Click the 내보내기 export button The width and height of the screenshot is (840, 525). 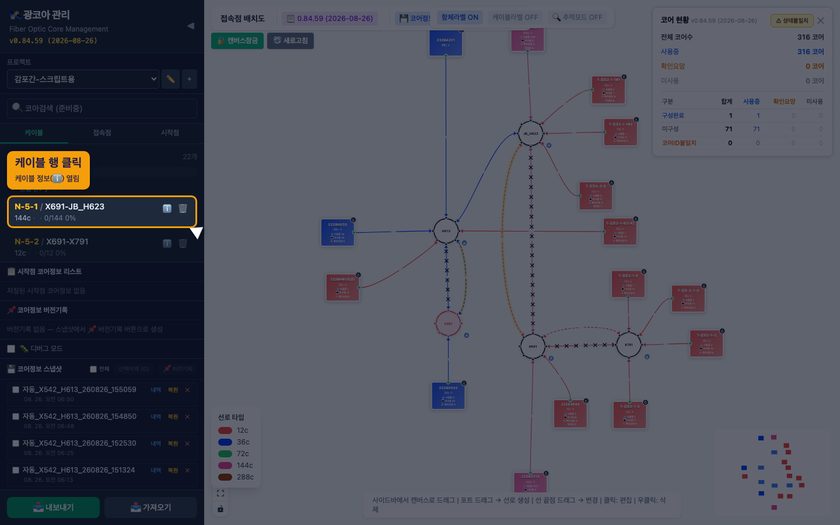pyautogui.click(x=53, y=507)
